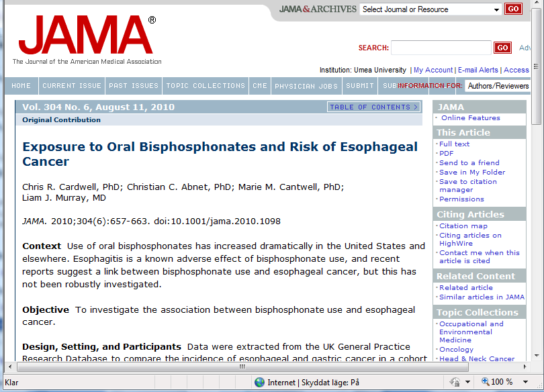Click the JAMA&ARCHIVES logo at top
The height and width of the screenshot is (392, 544).
coord(318,9)
